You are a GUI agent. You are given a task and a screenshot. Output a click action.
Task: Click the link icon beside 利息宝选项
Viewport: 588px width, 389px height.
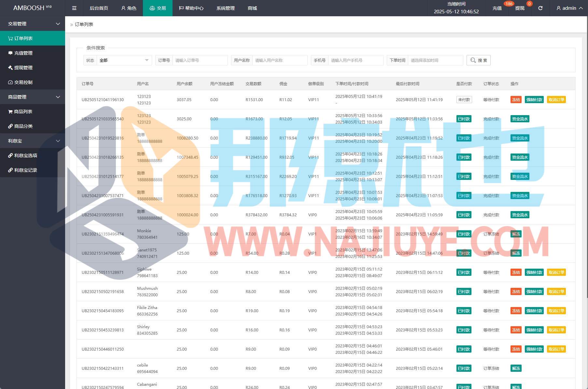(x=10, y=155)
